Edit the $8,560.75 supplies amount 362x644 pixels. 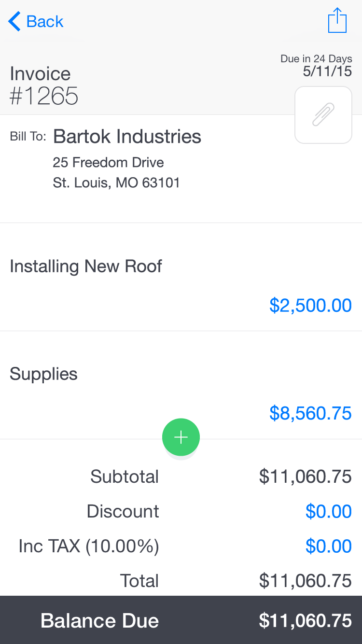310,413
